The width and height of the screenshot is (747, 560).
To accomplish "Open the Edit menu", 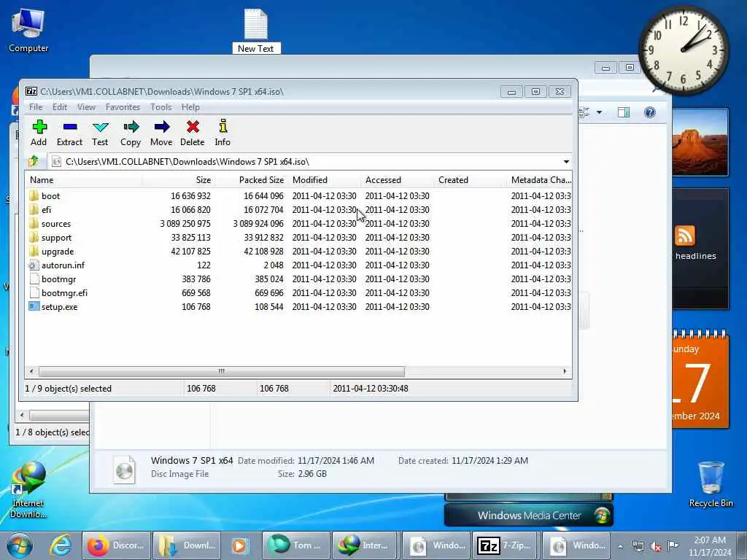I will [60, 107].
